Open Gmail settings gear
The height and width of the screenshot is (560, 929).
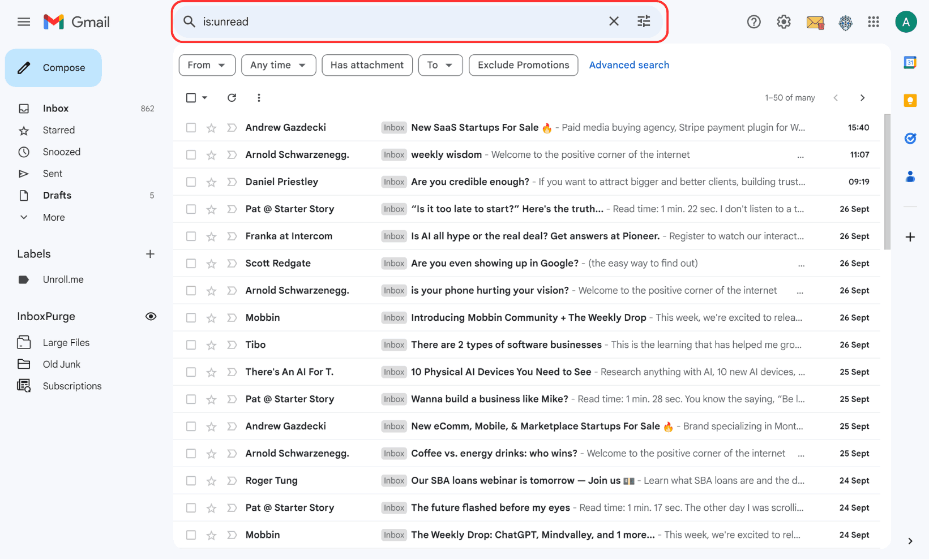784,21
